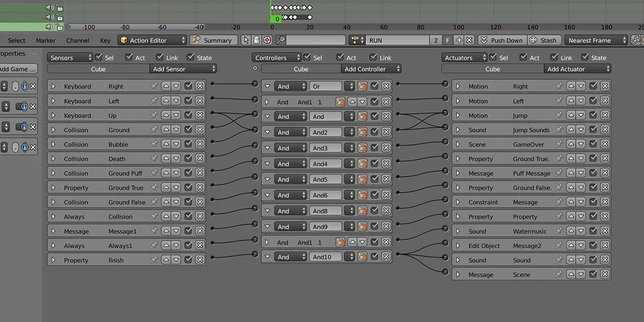Click the output connector of Always1 sensor
The width and height of the screenshot is (644, 322).
pyautogui.click(x=213, y=244)
